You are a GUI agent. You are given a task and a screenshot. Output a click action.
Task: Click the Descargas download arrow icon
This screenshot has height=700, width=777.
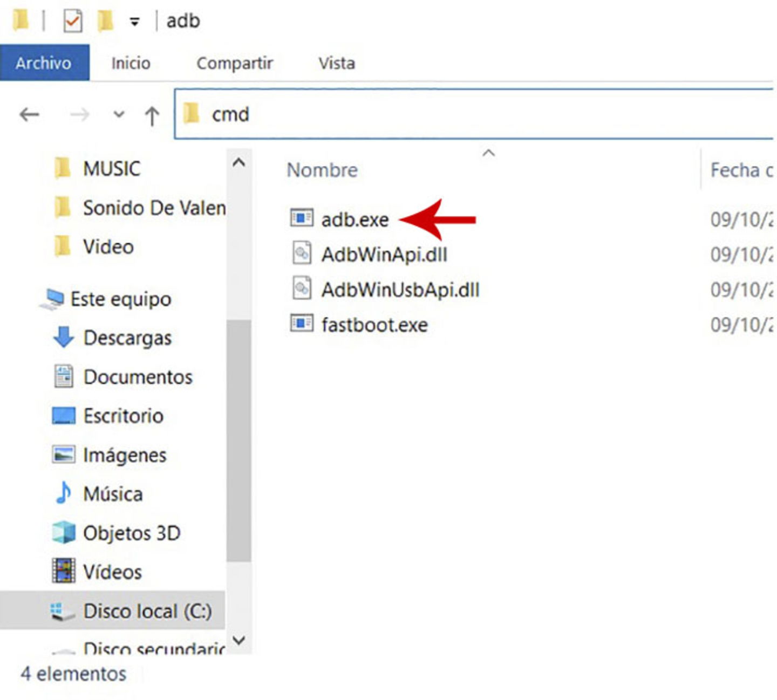[x=63, y=337]
